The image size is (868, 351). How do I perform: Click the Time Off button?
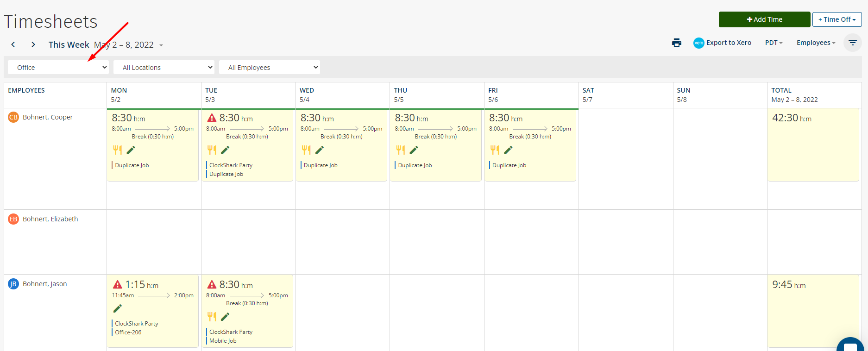[x=837, y=19]
